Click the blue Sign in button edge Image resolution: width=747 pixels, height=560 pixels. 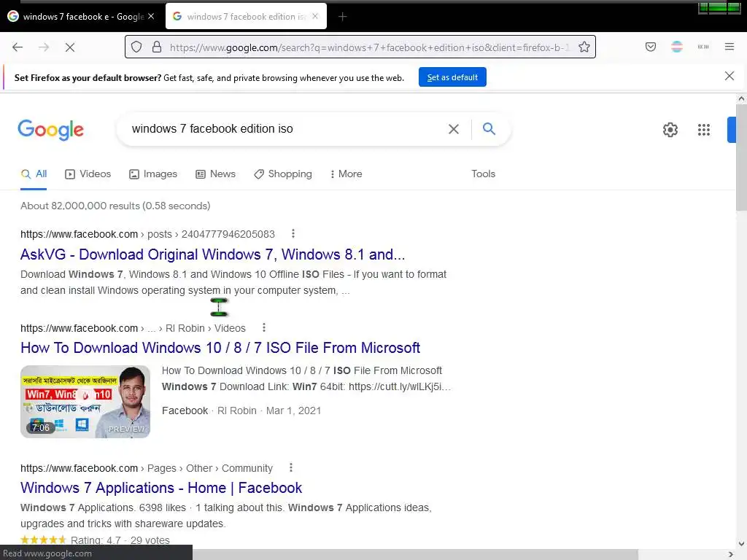coord(731,130)
